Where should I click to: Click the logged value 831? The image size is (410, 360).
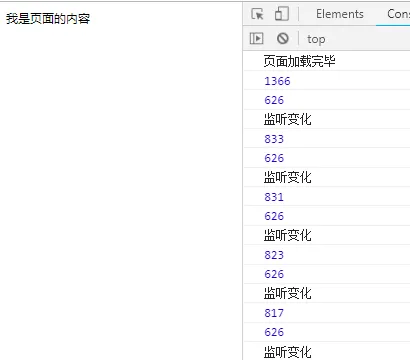click(274, 197)
